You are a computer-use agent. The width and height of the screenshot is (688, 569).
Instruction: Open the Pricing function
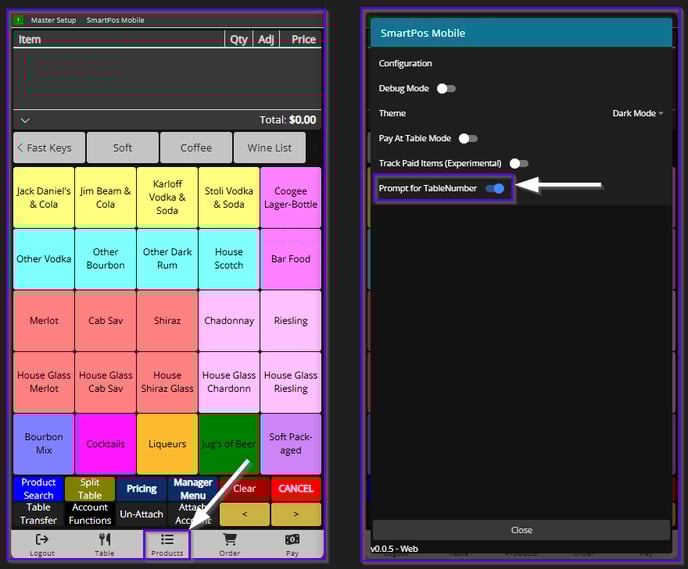pyautogui.click(x=141, y=489)
